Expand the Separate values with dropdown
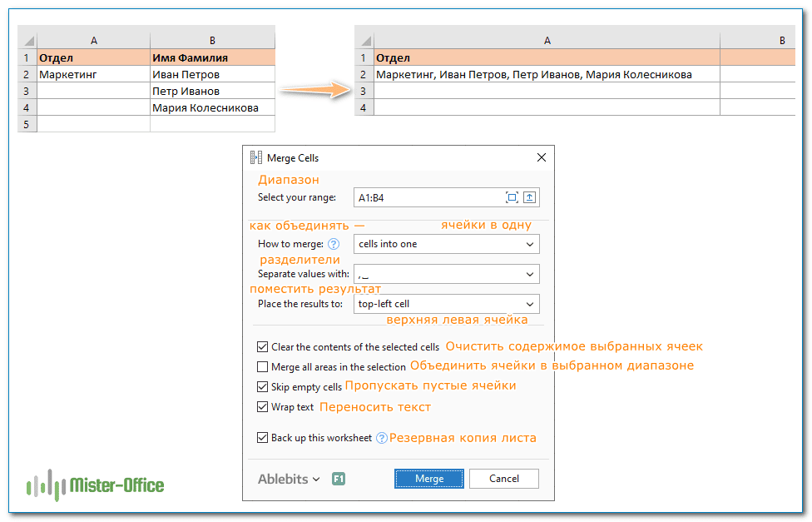 point(447,274)
